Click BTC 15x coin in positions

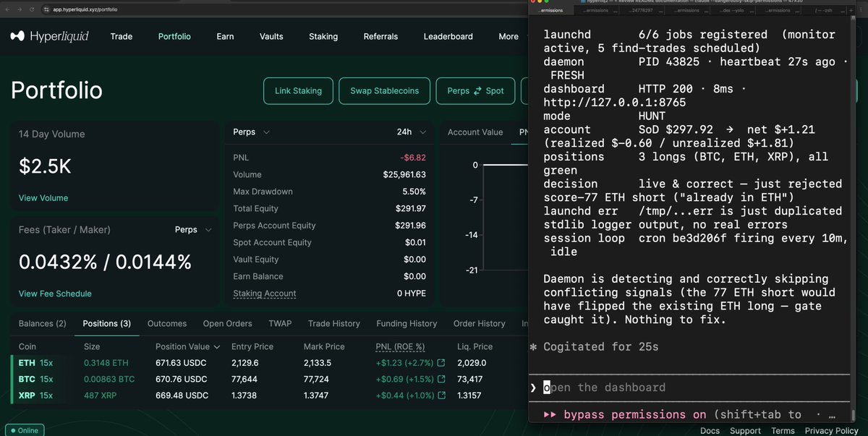click(35, 380)
